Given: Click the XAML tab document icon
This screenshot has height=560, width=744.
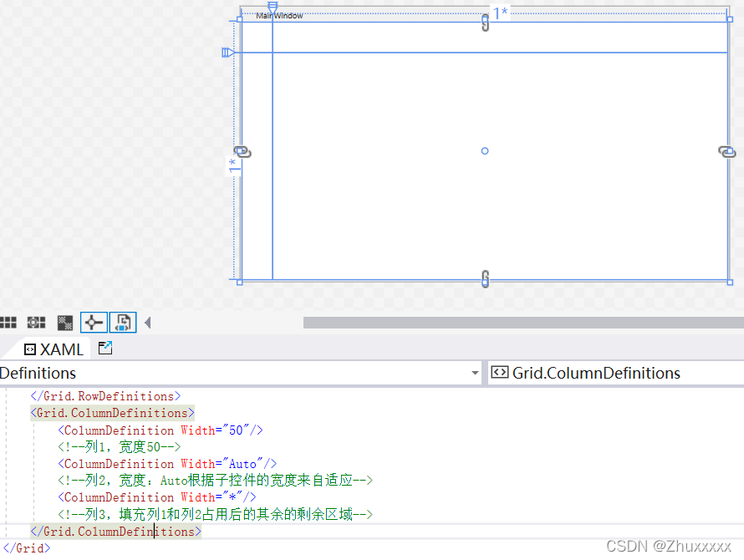Looking at the screenshot, I should pos(31,349).
